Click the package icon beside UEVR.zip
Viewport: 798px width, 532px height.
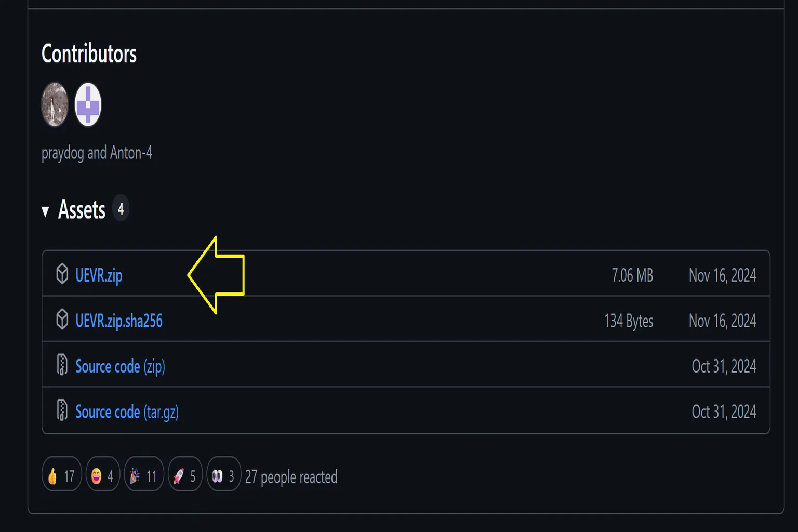62,274
